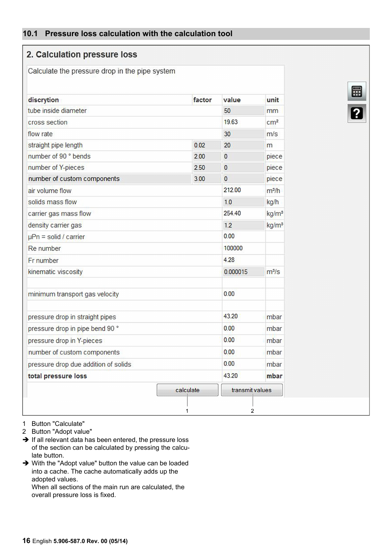This screenshot has width=392, height=555.
Task: Edit the tube inside diameter value field
Action: pos(243,111)
